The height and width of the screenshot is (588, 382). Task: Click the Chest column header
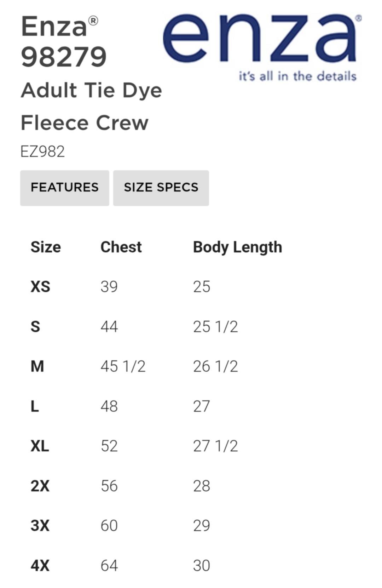[121, 247]
